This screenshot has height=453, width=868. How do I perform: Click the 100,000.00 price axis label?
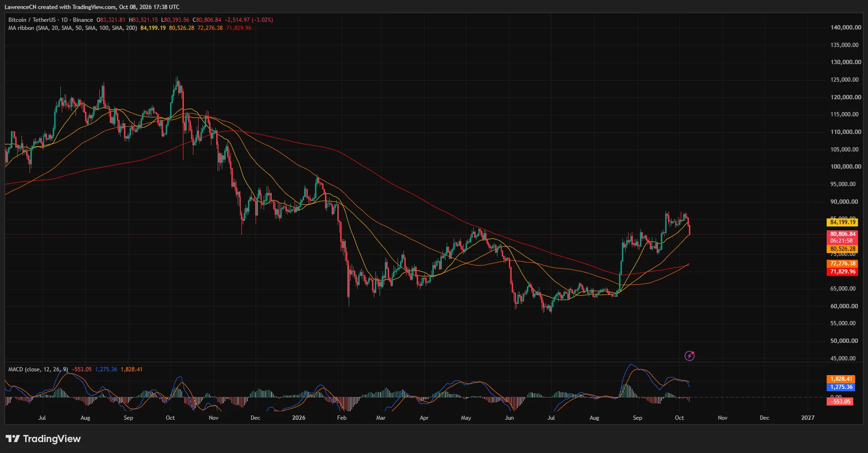pos(846,167)
